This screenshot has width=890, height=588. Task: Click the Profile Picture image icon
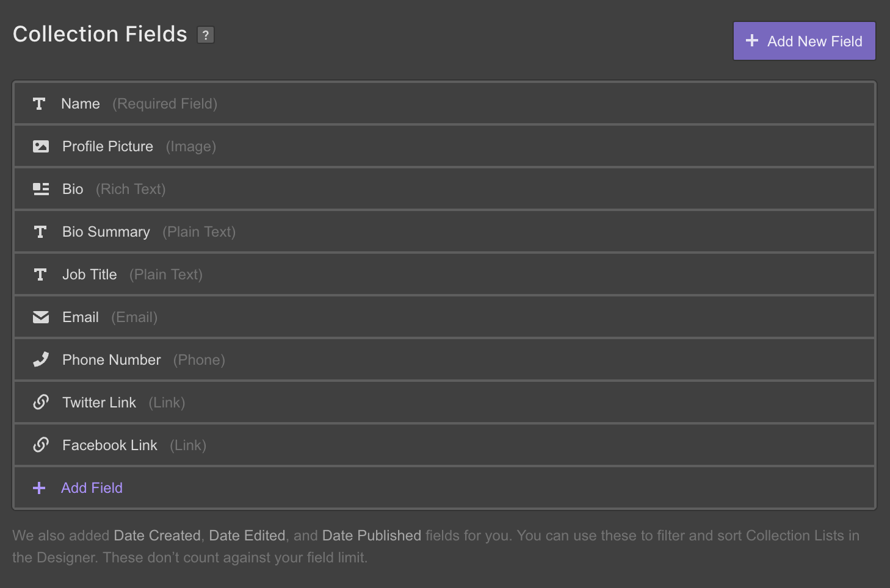coord(41,146)
